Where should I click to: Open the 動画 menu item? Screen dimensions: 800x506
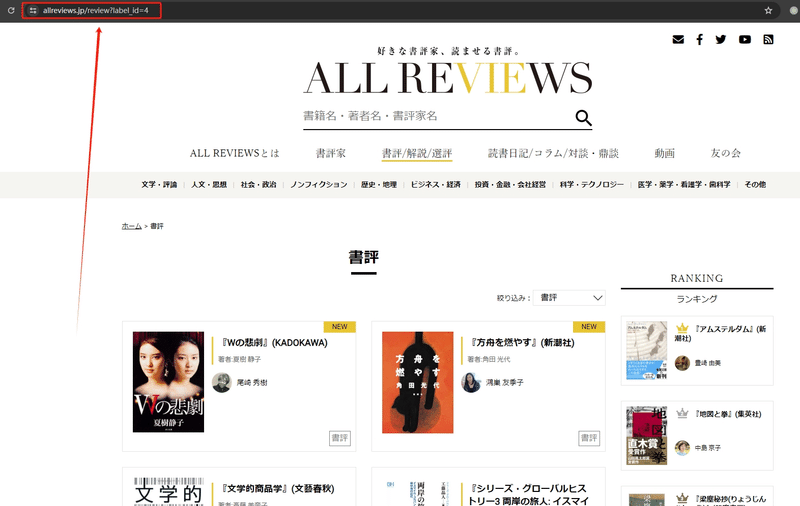665,153
